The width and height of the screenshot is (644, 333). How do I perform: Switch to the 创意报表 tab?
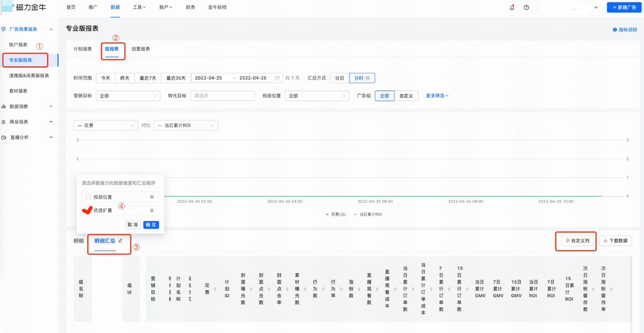(x=141, y=49)
